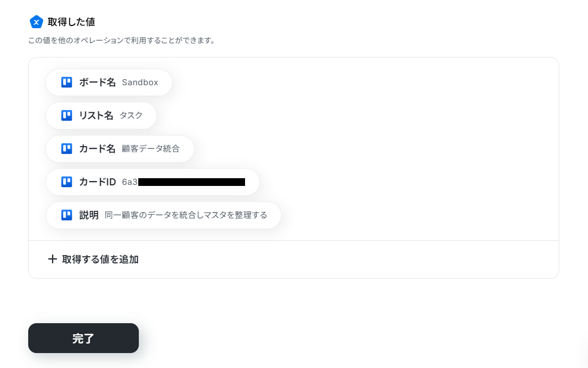Viewport: 588px width, 368px height.
Task: Click the Sandbox value text
Action: coord(140,82)
